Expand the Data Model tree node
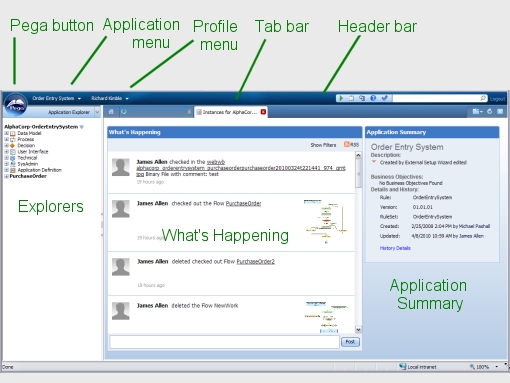 [x=6, y=133]
